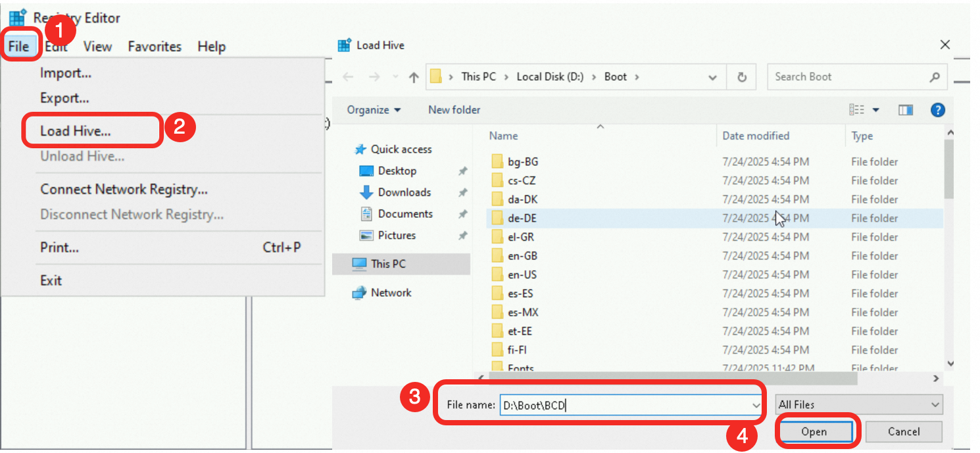Image resolution: width=980 pixels, height=453 pixels.
Task: Select the fi-FI folder icon
Action: pos(497,350)
